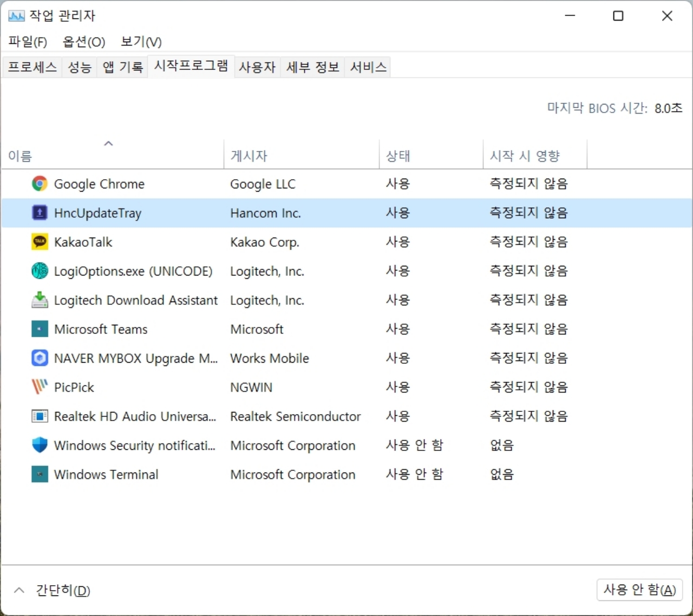Image resolution: width=693 pixels, height=616 pixels.
Task: Select the HncUpdateTray icon
Action: (39, 213)
